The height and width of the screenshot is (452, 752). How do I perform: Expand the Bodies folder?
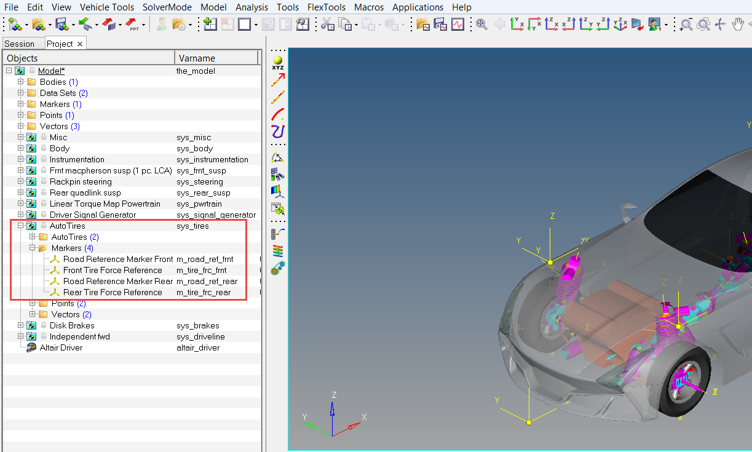point(21,82)
